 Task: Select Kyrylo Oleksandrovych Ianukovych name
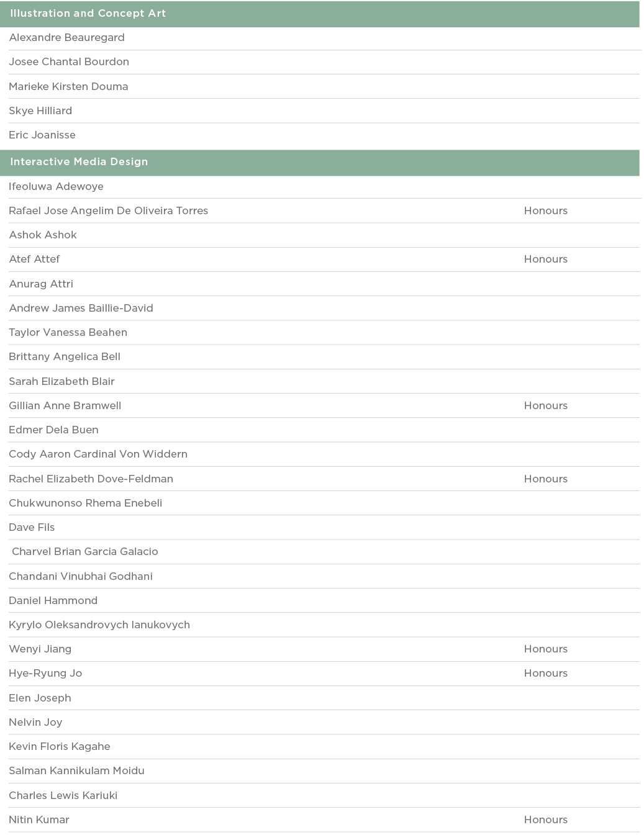[x=99, y=625]
